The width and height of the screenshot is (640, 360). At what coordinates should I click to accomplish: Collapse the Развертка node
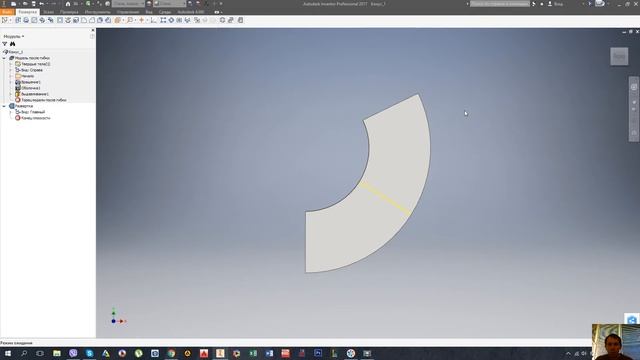pos(4,106)
